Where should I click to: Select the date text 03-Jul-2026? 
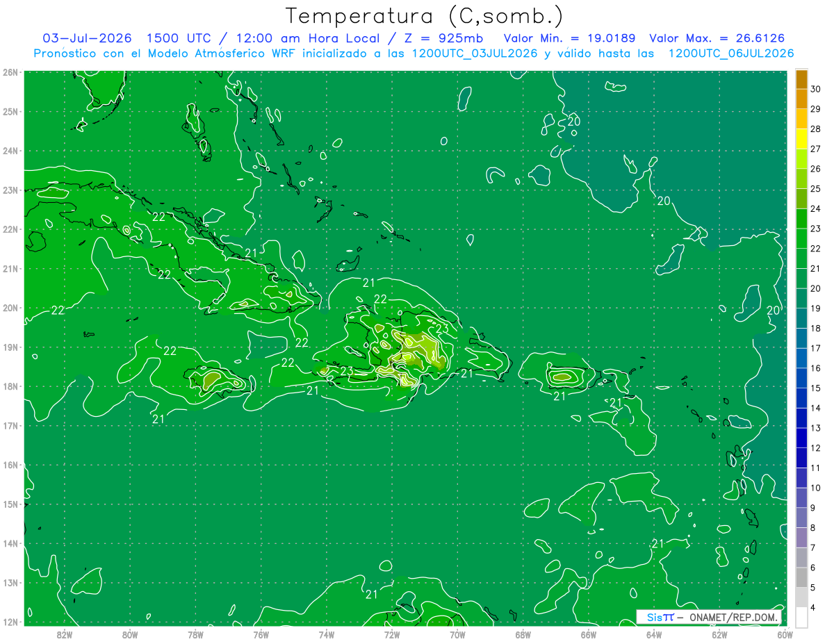click(88, 39)
